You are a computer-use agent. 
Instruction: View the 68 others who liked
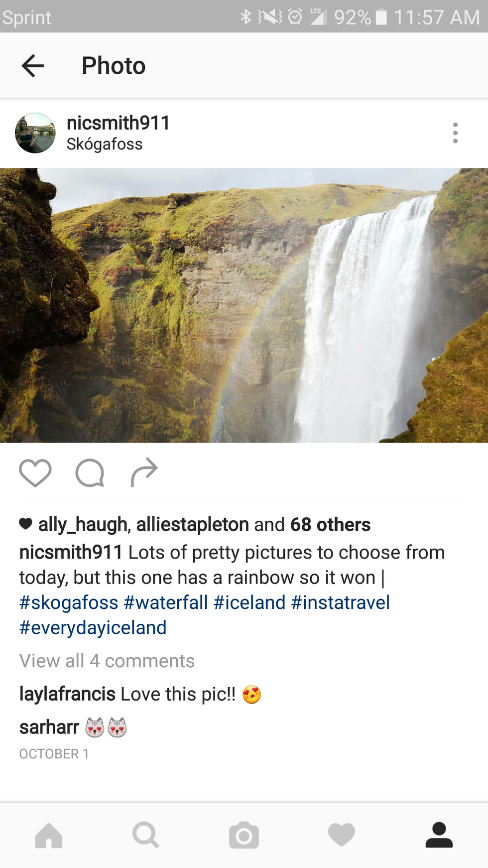coord(331,525)
